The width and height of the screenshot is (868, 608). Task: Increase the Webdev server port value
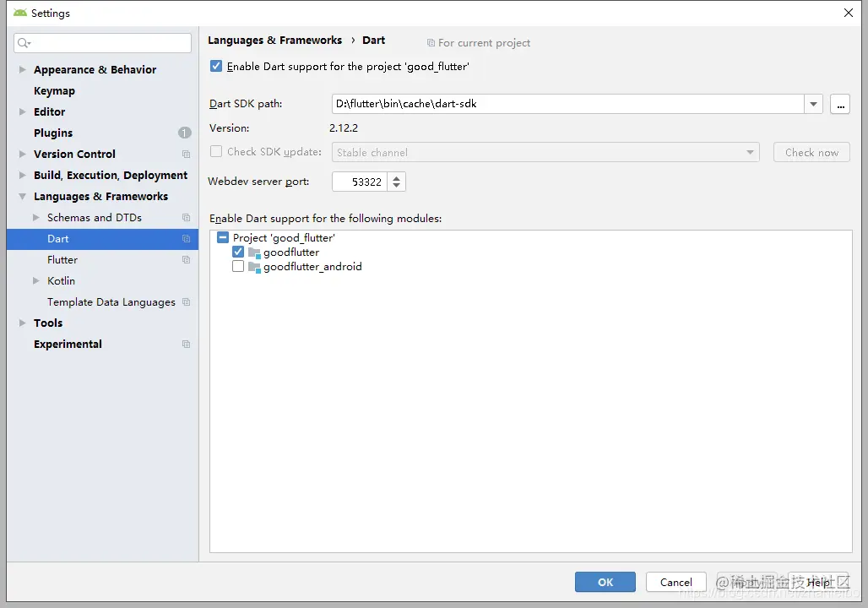[396, 177]
